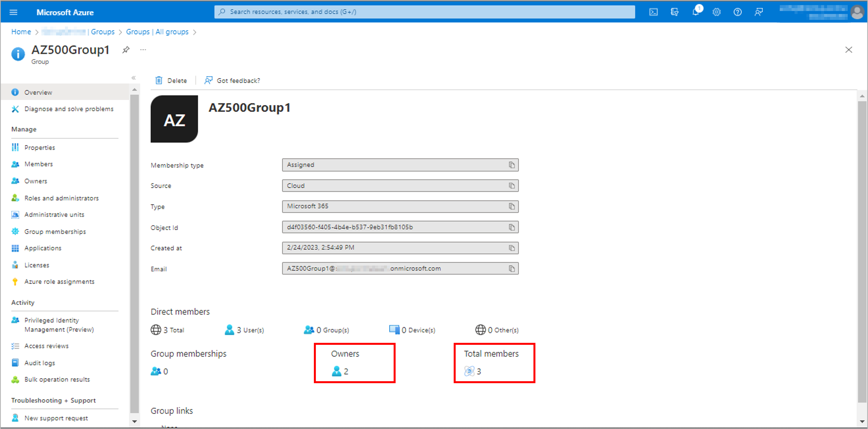
Task: Click the sidebar scrollbar down arrow
Action: (134, 422)
